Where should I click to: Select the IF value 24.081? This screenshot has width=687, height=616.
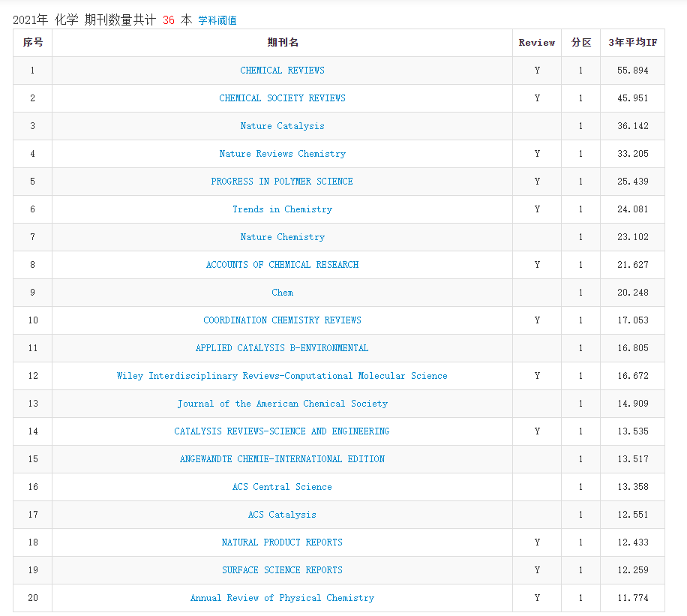tap(633, 209)
